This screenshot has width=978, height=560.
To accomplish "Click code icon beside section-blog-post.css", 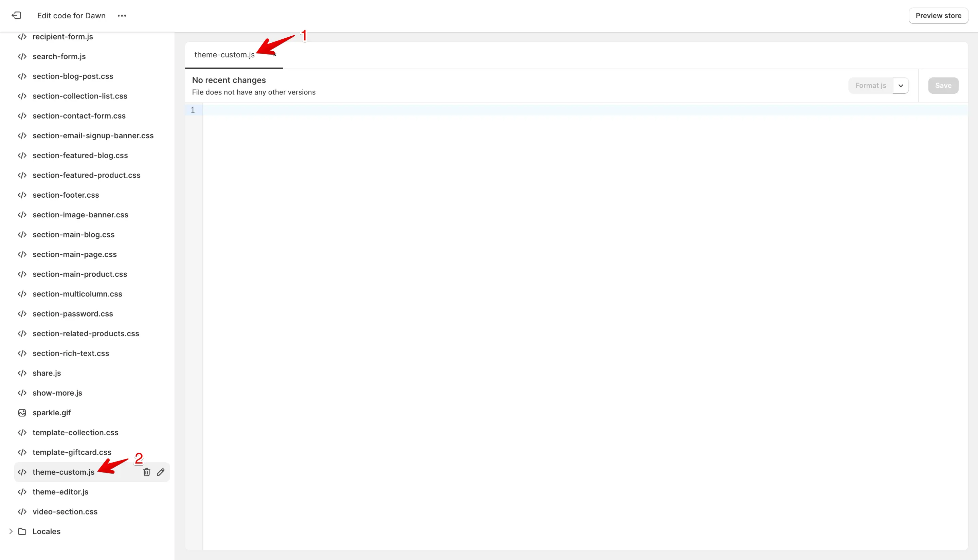I will 22,76.
